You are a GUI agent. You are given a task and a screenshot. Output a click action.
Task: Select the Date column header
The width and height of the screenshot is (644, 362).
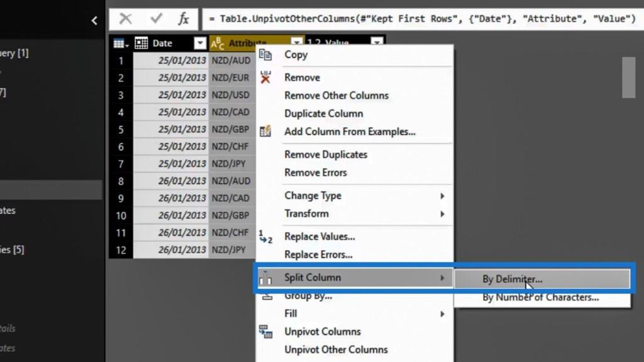[x=162, y=43]
